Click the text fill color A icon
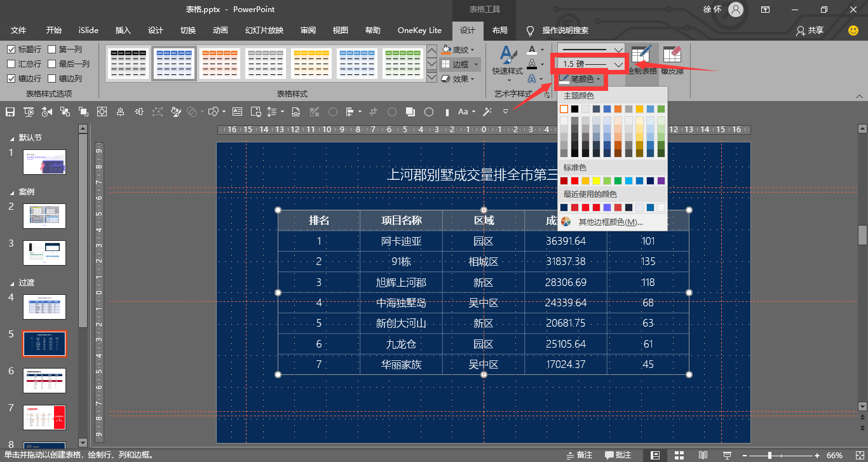 (x=532, y=50)
